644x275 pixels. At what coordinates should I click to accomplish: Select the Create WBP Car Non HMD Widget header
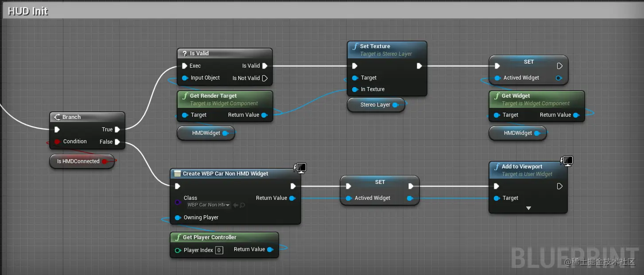(x=235, y=174)
